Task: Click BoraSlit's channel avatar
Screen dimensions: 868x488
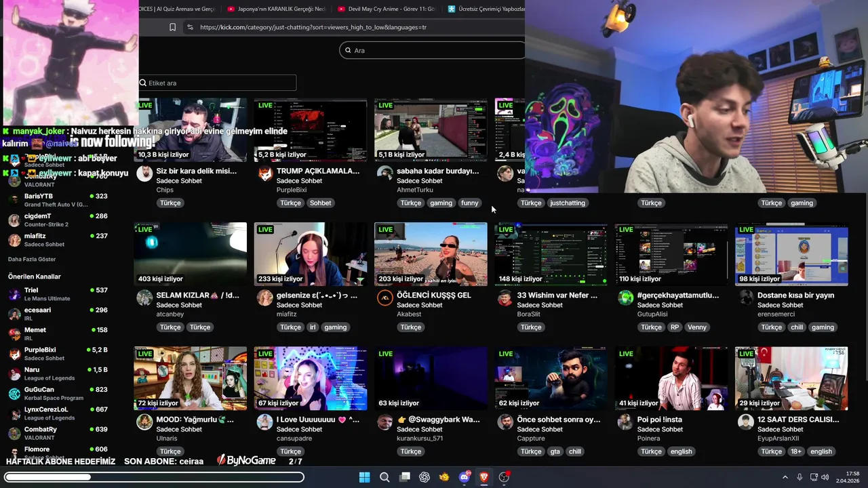Action: (505, 298)
